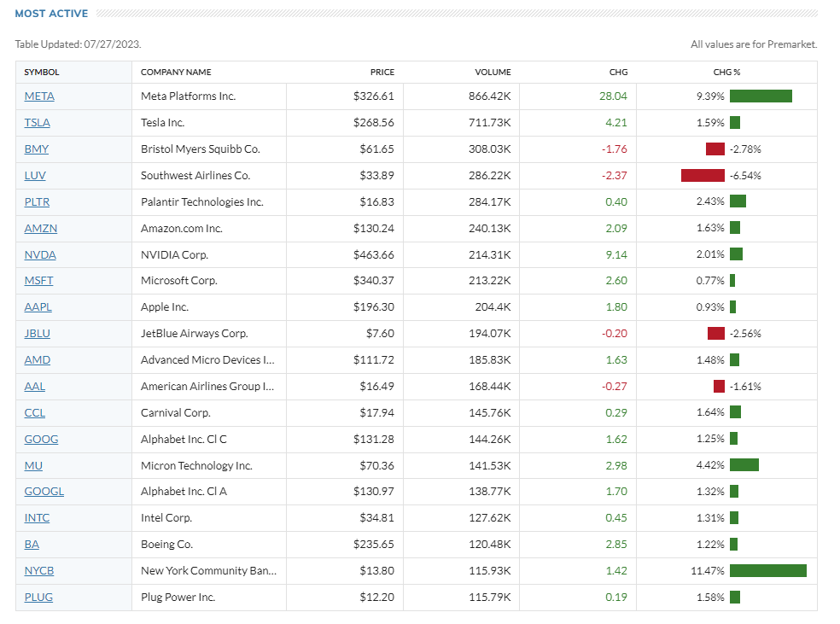Click the 115.79K Plug Power volume

tap(490, 598)
